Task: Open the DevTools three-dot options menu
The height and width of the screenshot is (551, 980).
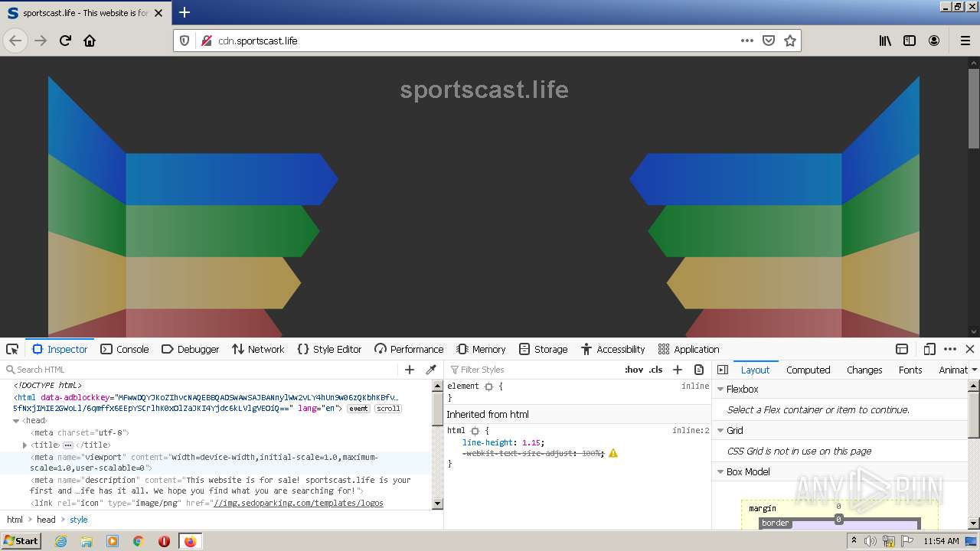Action: pyautogui.click(x=950, y=349)
